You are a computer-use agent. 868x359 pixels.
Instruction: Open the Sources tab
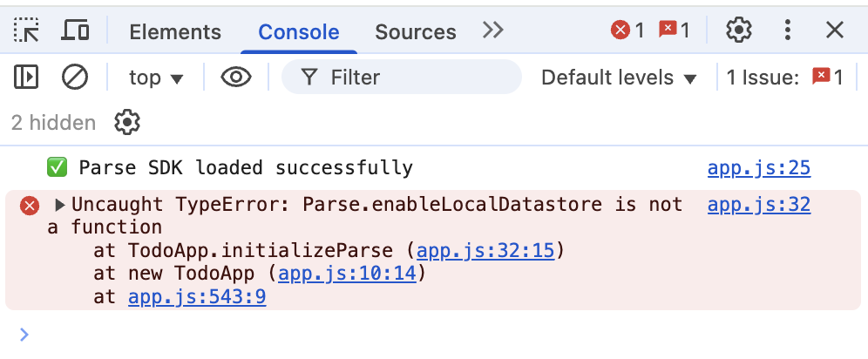[x=416, y=31]
